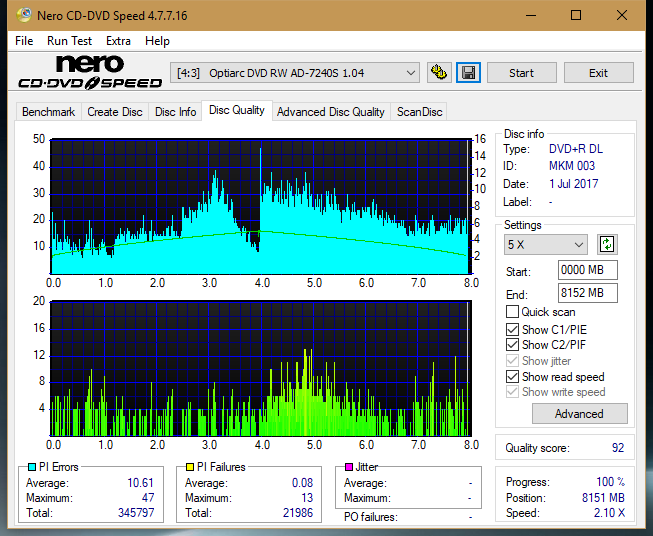Switch to the Advanced Disc Quality tab
This screenshot has height=536, width=653.
pyautogui.click(x=331, y=112)
